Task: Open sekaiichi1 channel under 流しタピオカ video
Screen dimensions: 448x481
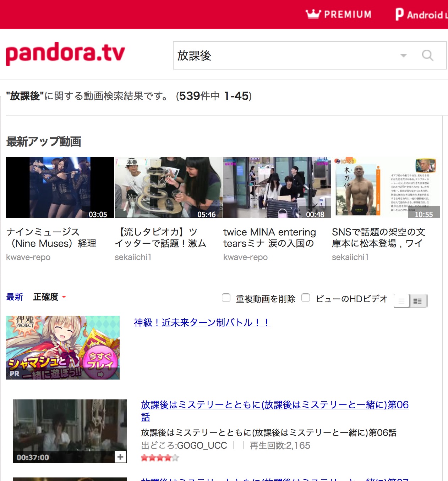Action: pos(133,257)
